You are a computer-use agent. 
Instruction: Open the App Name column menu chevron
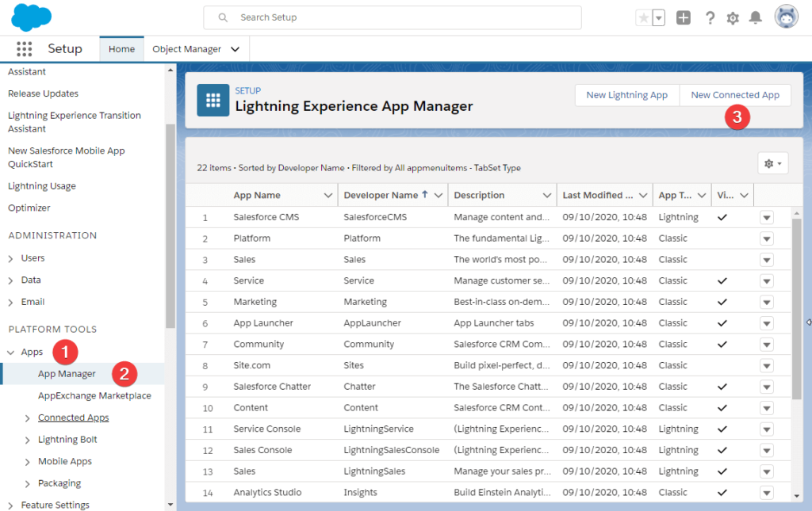(327, 195)
